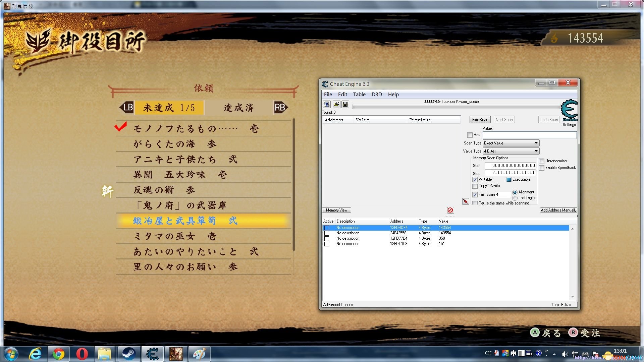644x362 pixels.
Task: Open the Windows Start menu
Action: [x=11, y=354]
